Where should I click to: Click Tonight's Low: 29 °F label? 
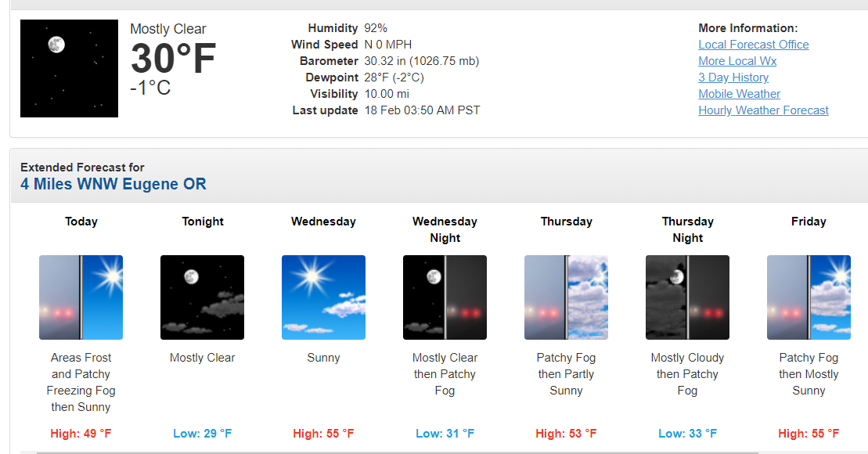[202, 433]
